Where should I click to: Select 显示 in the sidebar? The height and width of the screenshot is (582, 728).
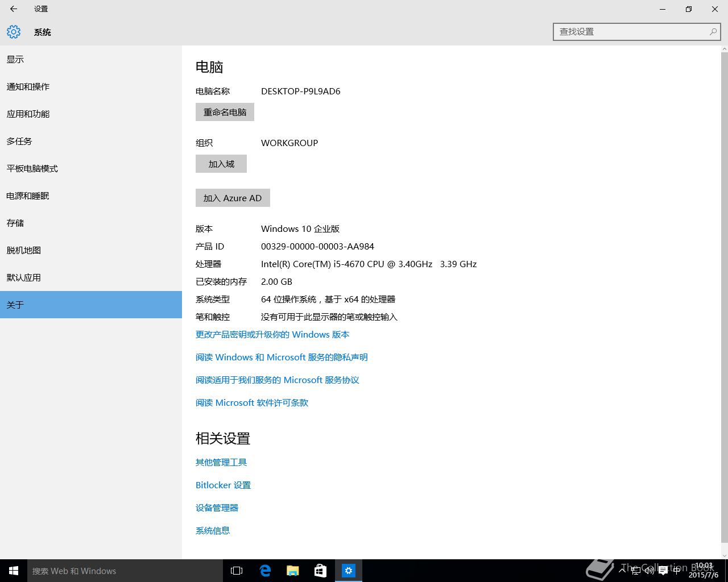91,59
